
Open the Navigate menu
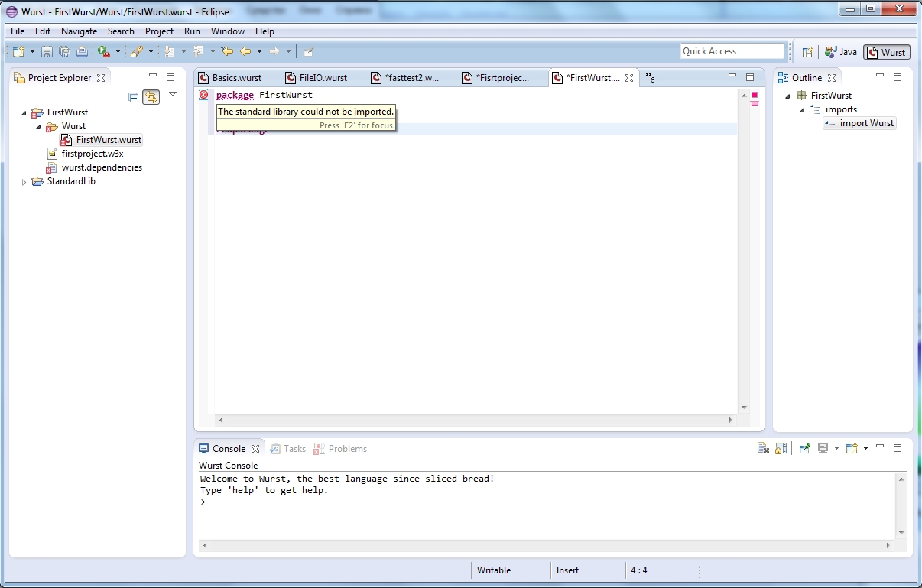coord(80,31)
